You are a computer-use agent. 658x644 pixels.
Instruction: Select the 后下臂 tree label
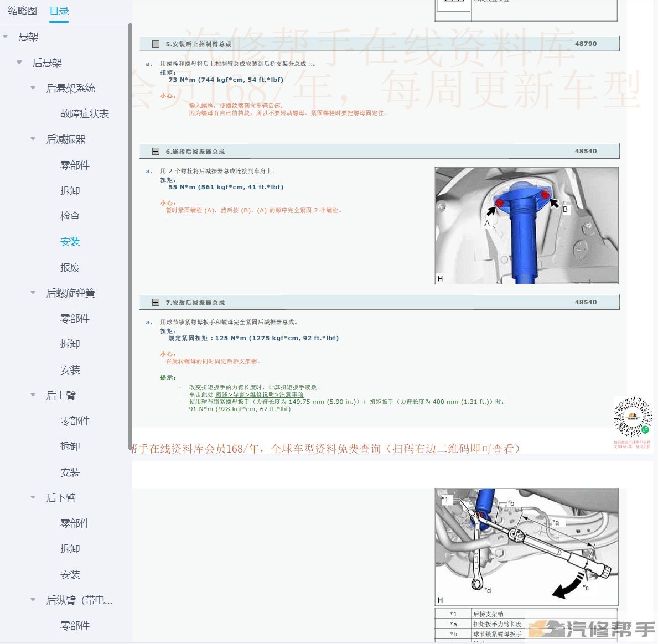point(61,497)
